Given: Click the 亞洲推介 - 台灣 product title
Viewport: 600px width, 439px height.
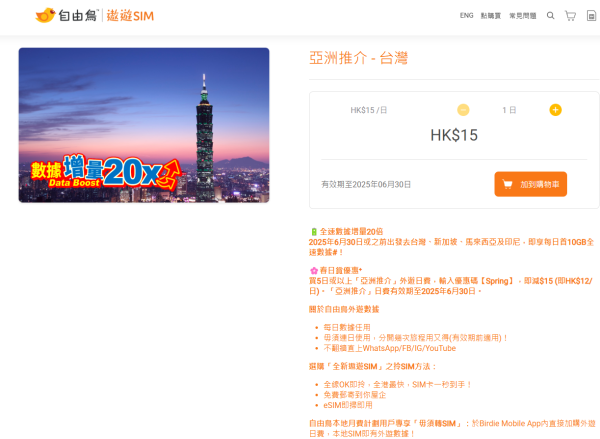Looking at the screenshot, I should point(359,58).
